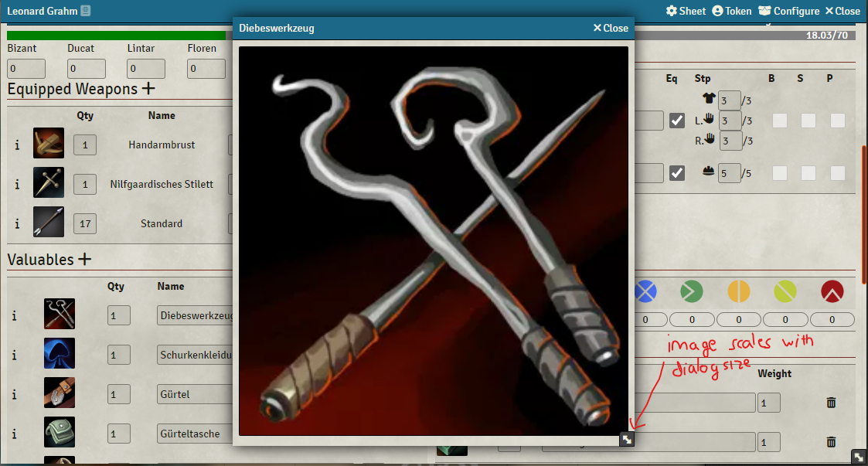Open the Token settings in header
This screenshot has width=868, height=466.
732,11
